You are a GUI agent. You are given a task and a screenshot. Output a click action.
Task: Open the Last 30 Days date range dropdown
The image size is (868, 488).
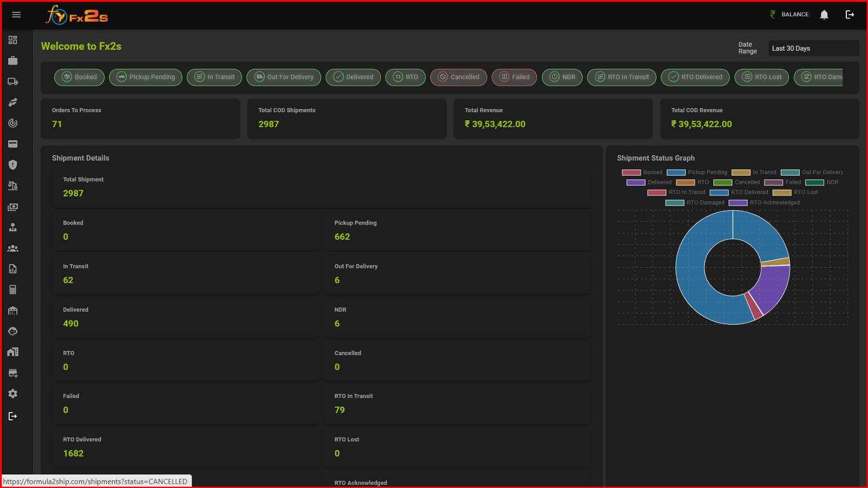pos(813,48)
